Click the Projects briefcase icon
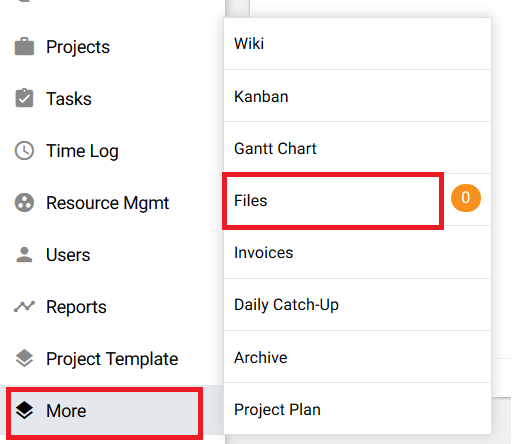 (24, 46)
